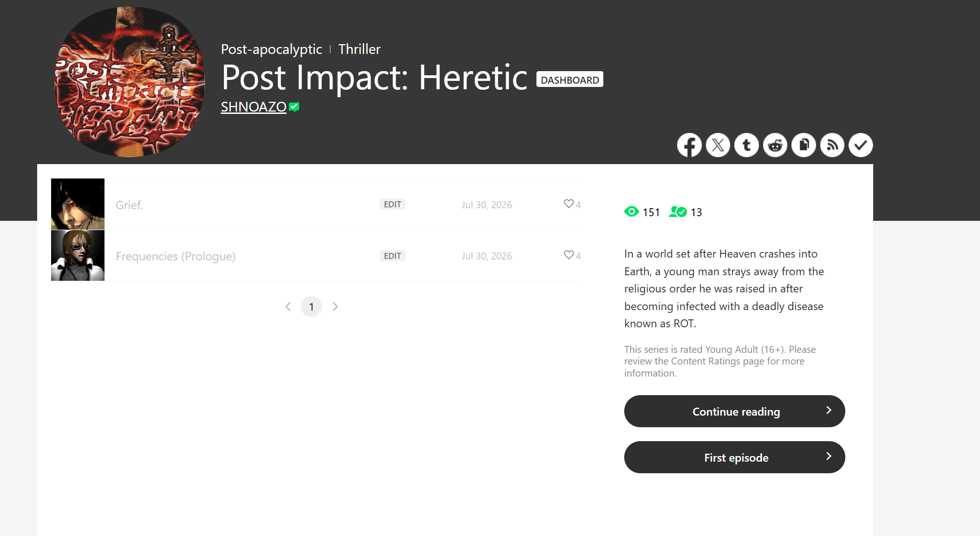
Task: Select page 1 in pagination
Action: (312, 307)
